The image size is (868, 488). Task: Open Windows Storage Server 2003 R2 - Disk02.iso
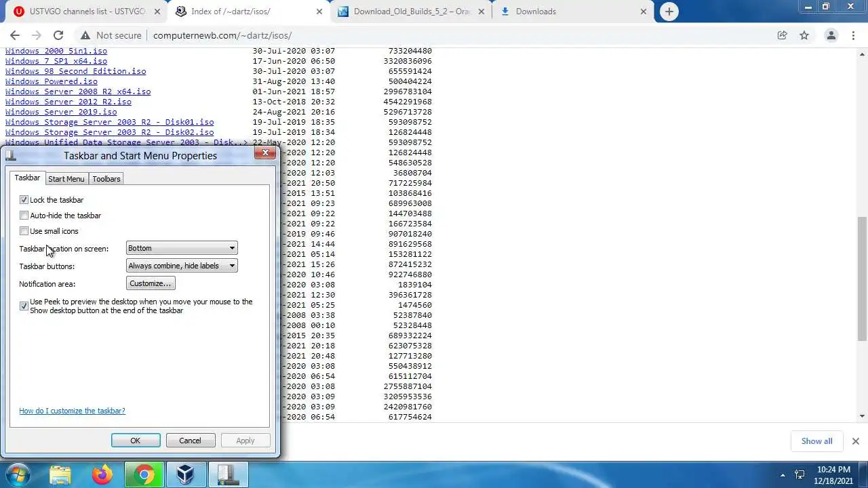point(110,132)
